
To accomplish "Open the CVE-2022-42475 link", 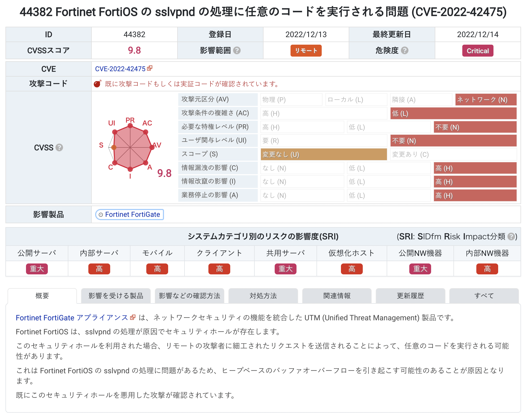I will click(x=120, y=69).
